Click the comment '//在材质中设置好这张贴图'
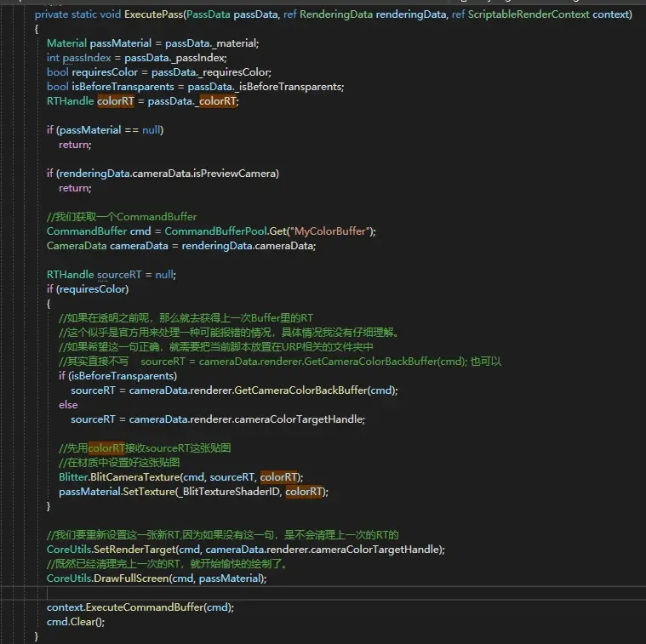Viewport: 646px width, 644px height. coord(119,463)
